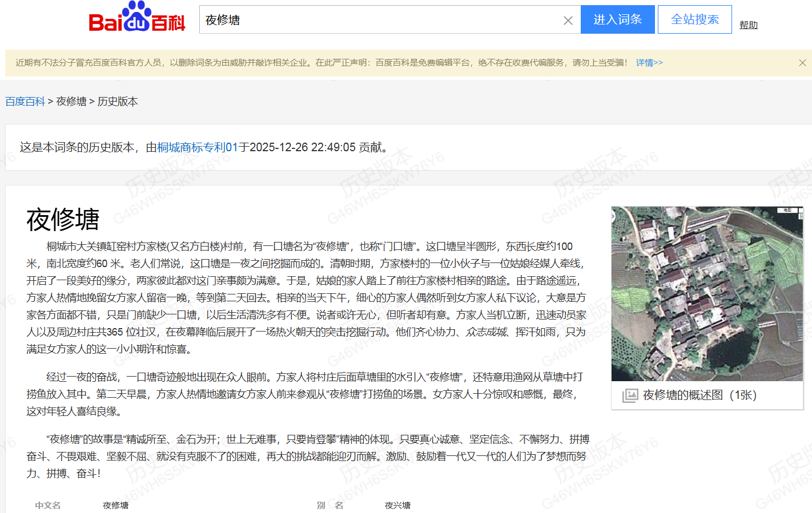812x513 pixels.
Task: Go to 百度百科 via the breadcrumb
Action: point(25,102)
